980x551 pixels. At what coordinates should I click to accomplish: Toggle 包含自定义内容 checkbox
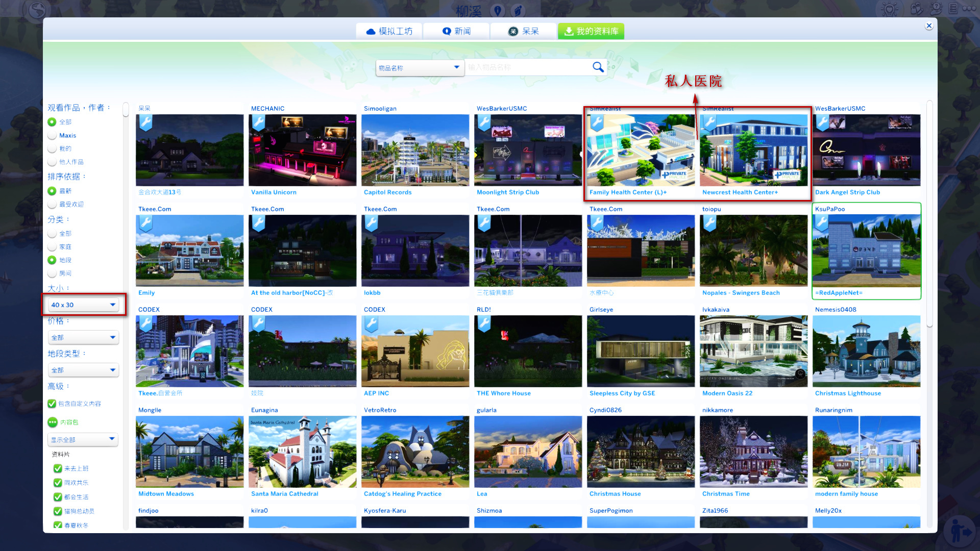click(x=52, y=404)
